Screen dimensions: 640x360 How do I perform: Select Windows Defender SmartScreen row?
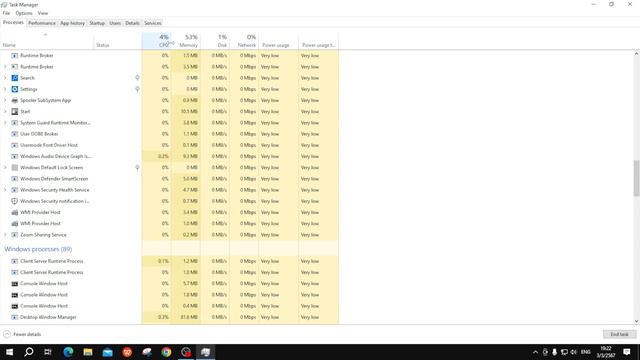pos(169,179)
